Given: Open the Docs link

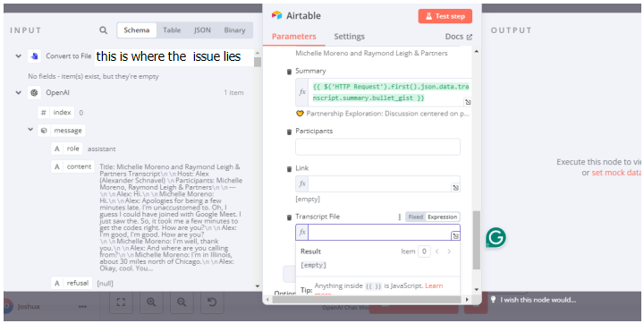Looking at the screenshot, I should tap(458, 37).
